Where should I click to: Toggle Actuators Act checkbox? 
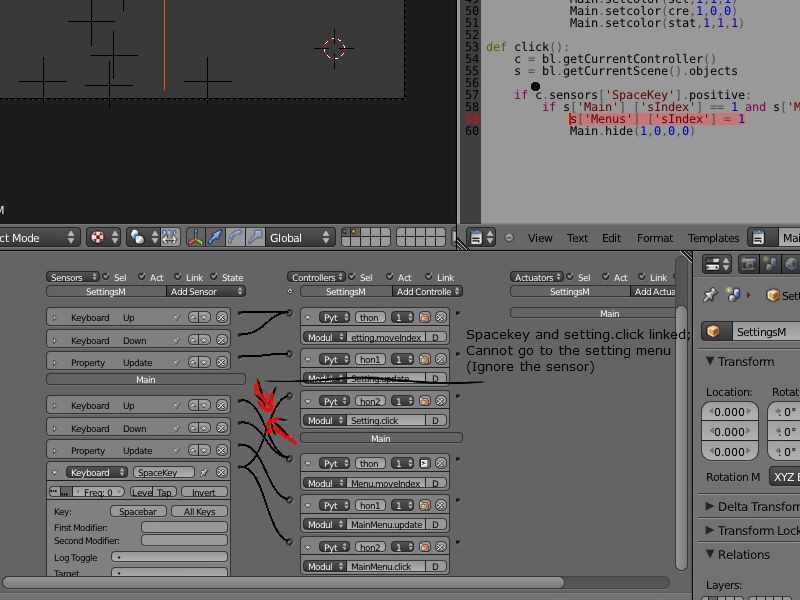click(x=606, y=277)
